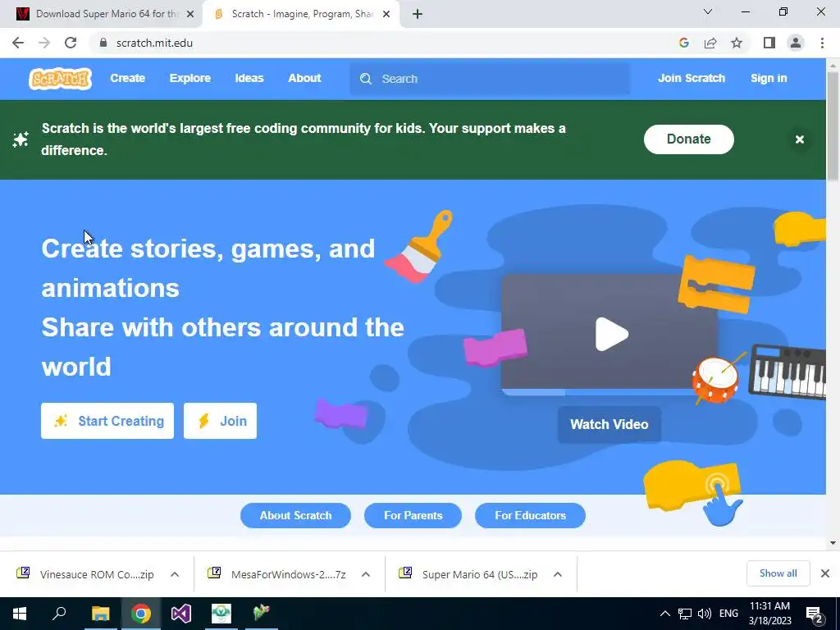Viewport: 840px width, 630px height.
Task: Bookmark this page with the star icon
Action: pyautogui.click(x=737, y=43)
